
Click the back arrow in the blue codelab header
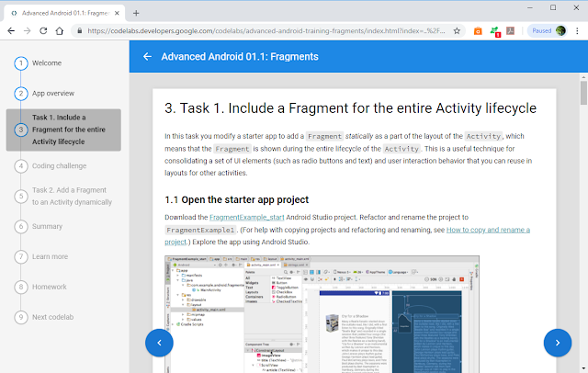click(147, 57)
